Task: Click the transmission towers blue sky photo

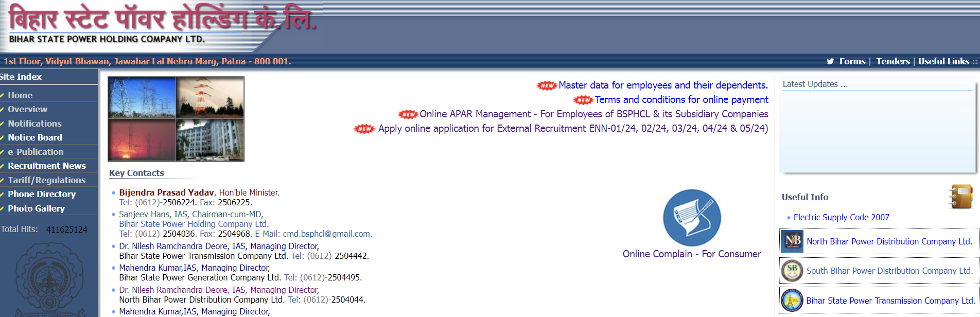Action: coord(142,98)
